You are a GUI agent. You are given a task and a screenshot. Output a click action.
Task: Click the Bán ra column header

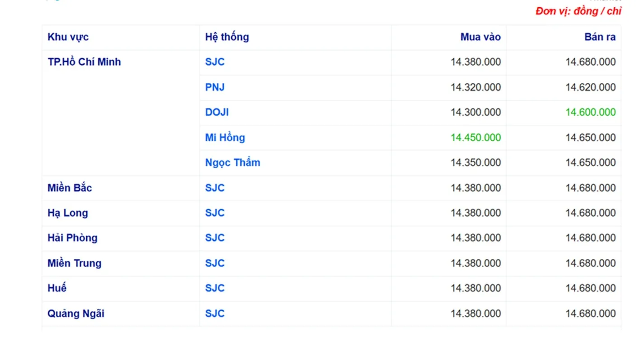pos(600,37)
